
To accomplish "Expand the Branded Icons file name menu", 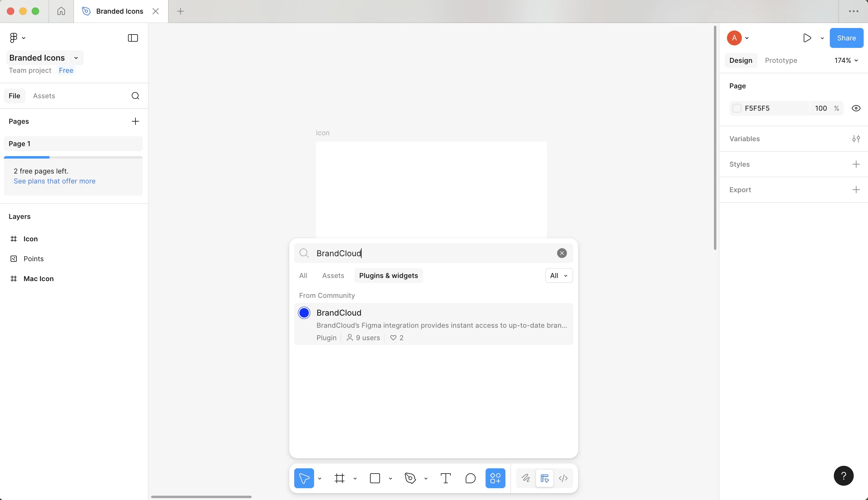I will click(76, 58).
